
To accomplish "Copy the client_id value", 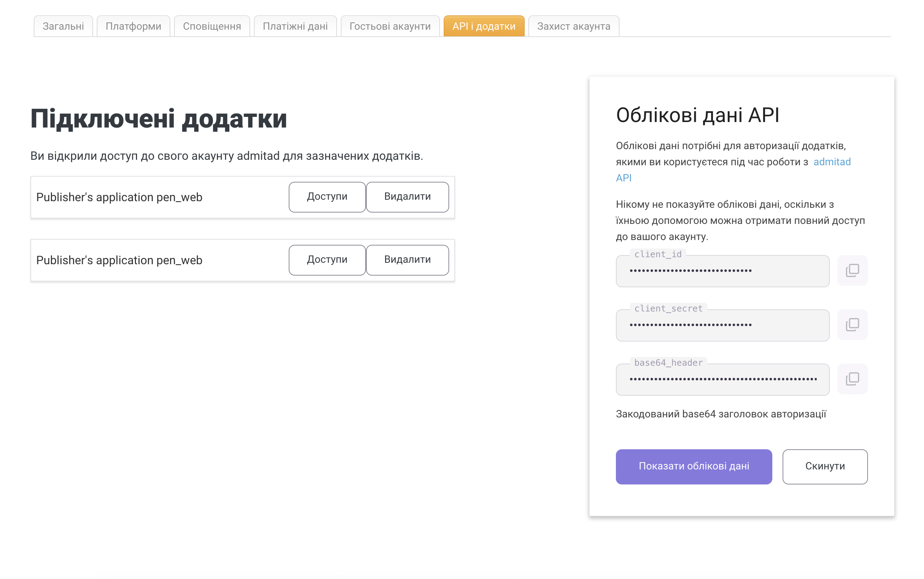I will [852, 270].
